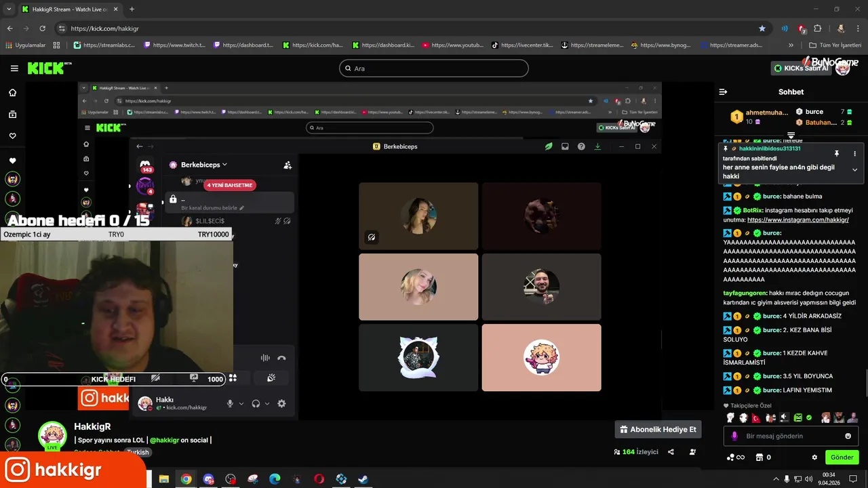
Task: Open the channel points infinity icon
Action: tap(735, 457)
